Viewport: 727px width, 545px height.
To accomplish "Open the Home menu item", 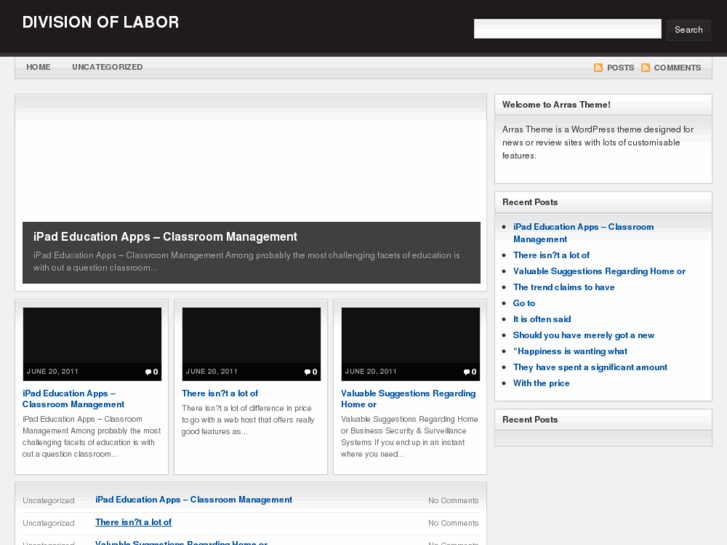I will [x=38, y=67].
